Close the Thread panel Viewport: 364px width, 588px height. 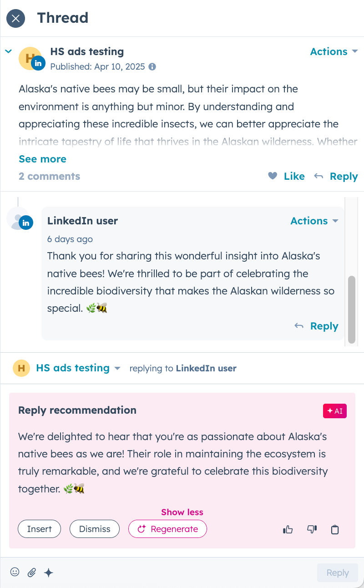coord(16,18)
